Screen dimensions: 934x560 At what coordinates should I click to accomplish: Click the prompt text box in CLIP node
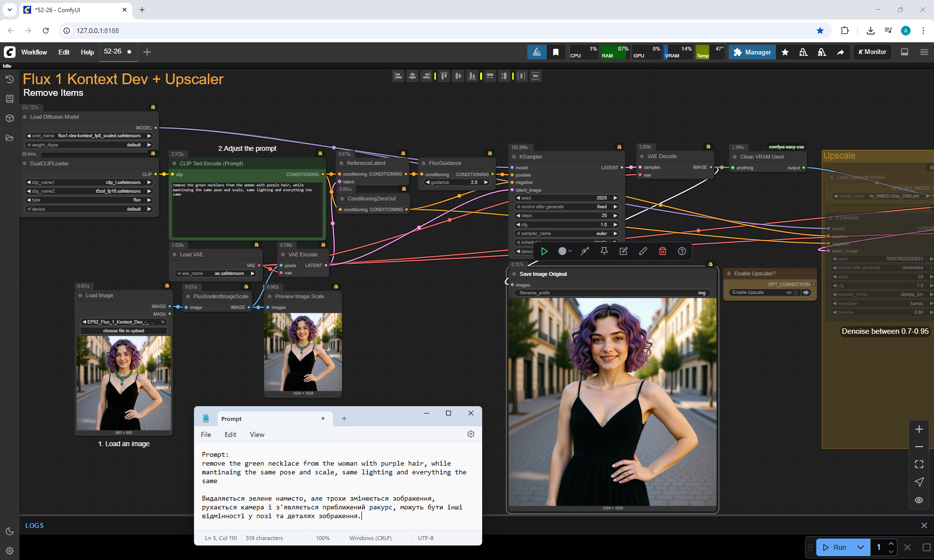247,209
